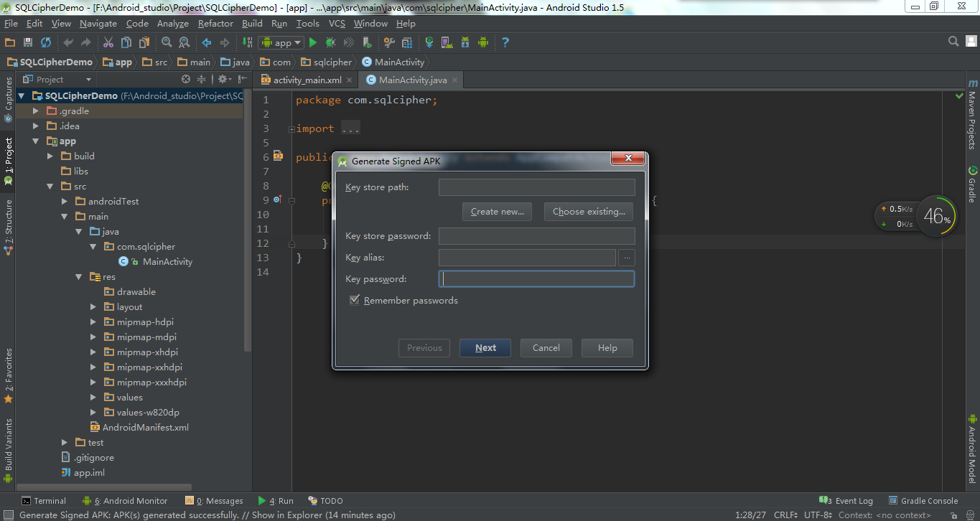
Task: Click the Cut scissors icon
Action: (x=108, y=42)
